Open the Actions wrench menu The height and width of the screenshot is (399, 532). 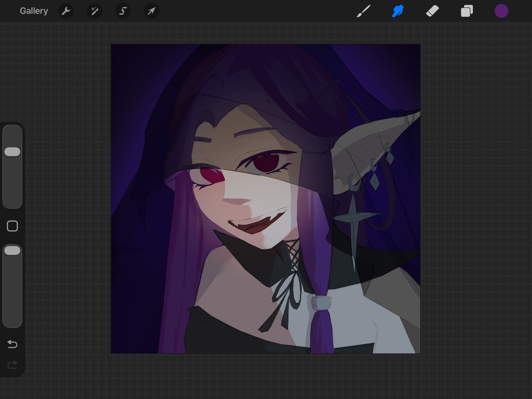pyautogui.click(x=66, y=11)
